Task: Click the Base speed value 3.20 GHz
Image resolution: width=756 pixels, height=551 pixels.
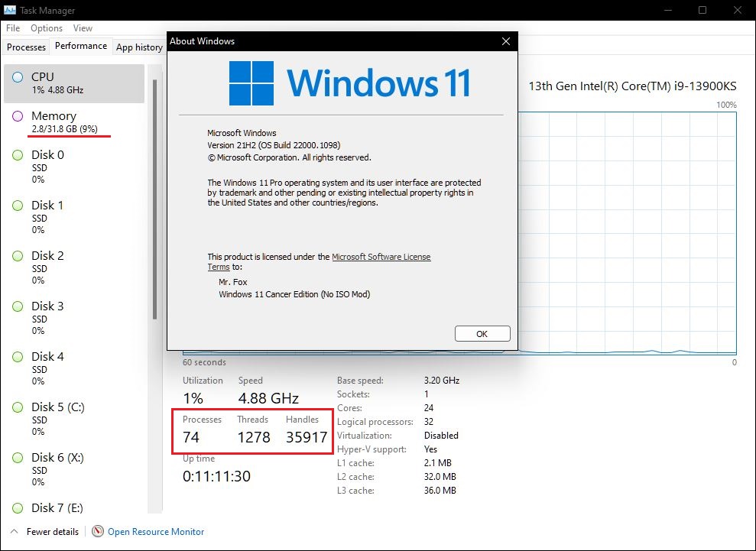Action: pyautogui.click(x=442, y=381)
